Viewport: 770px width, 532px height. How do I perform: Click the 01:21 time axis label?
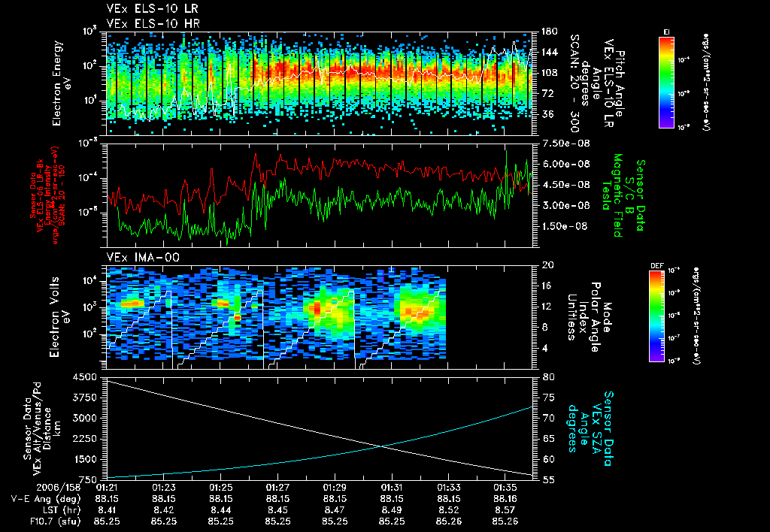pyautogui.click(x=107, y=488)
